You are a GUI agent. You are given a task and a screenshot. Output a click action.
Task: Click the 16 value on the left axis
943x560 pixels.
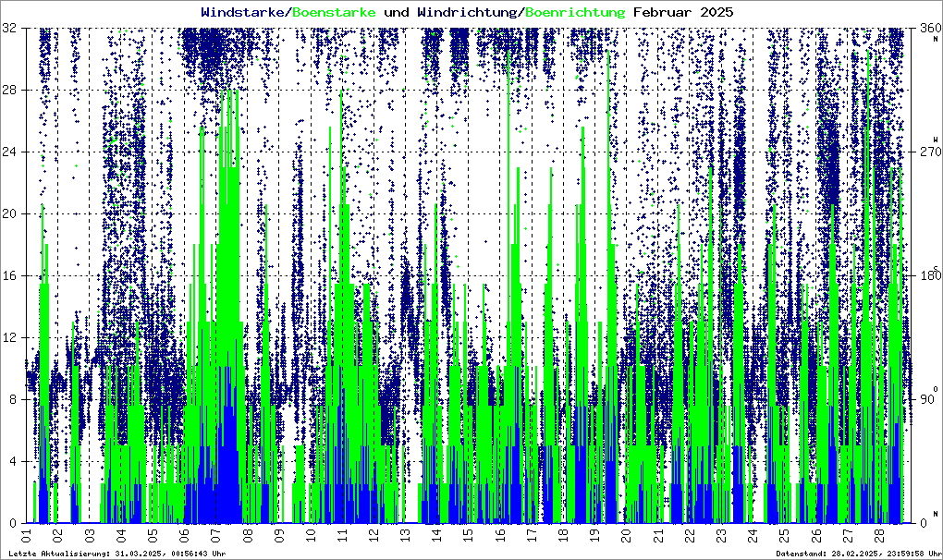(12, 275)
